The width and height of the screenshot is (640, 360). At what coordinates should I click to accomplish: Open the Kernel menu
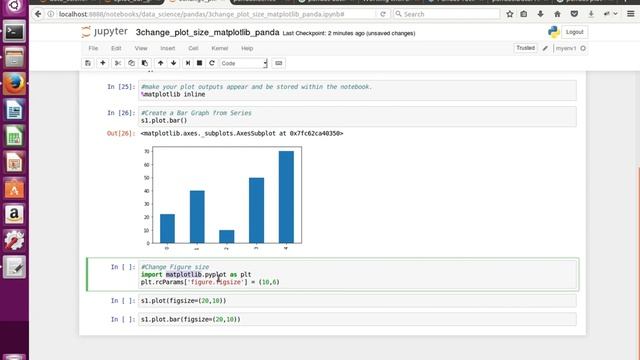pos(220,48)
